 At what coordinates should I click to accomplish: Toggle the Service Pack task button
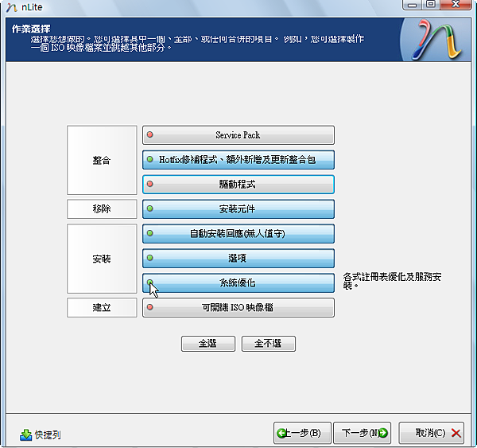pos(238,135)
